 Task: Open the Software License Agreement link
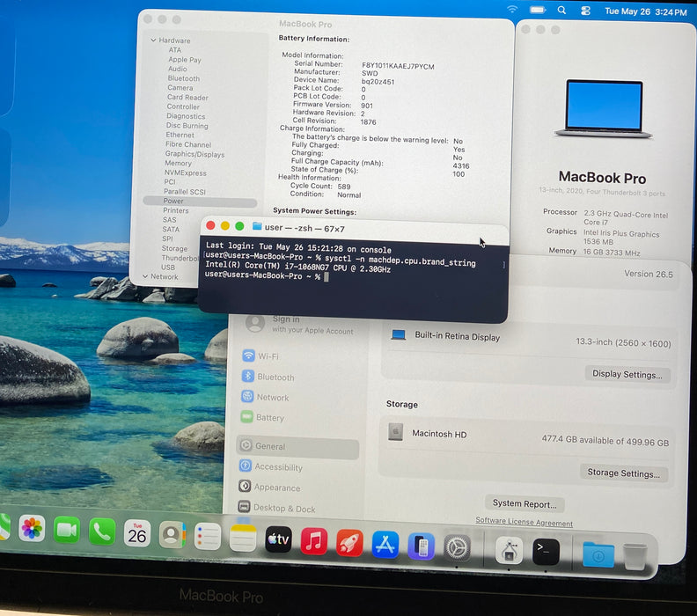tap(525, 522)
